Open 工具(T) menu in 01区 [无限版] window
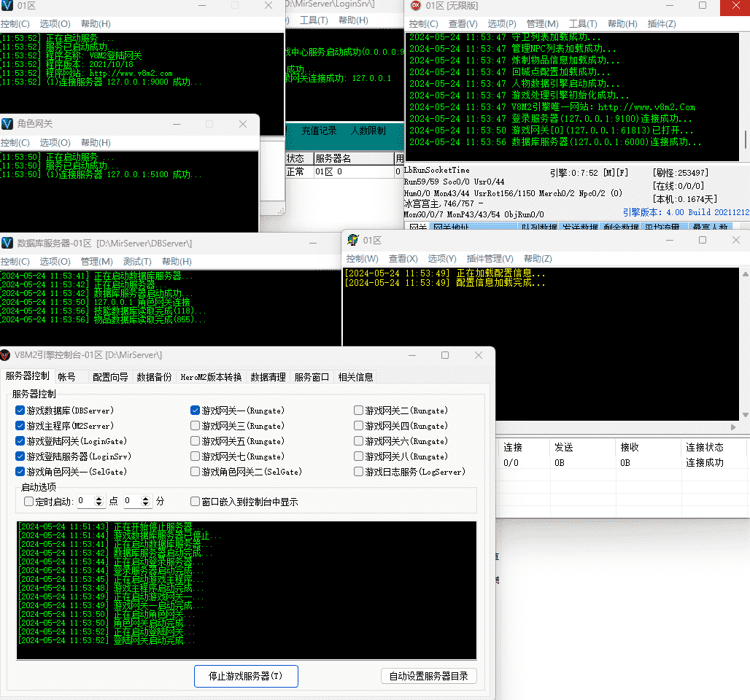This screenshot has height=700, width=750. click(x=583, y=24)
